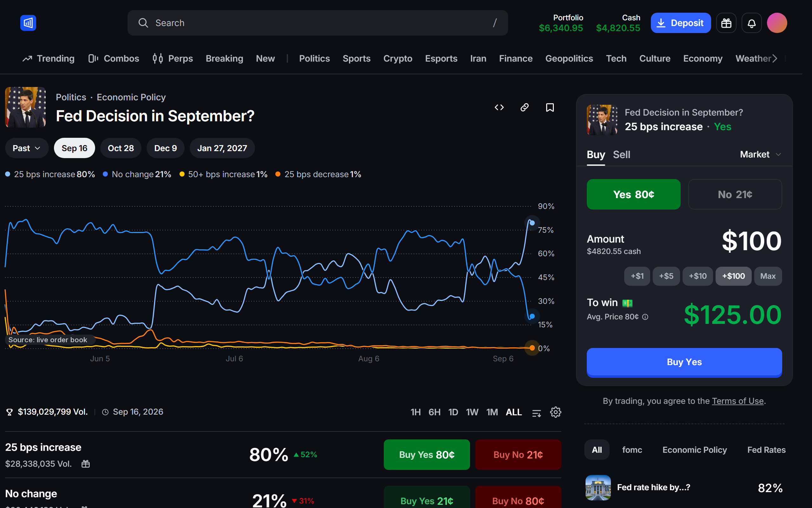The width and height of the screenshot is (812, 508).
Task: Click the Deposit button
Action: point(680,23)
